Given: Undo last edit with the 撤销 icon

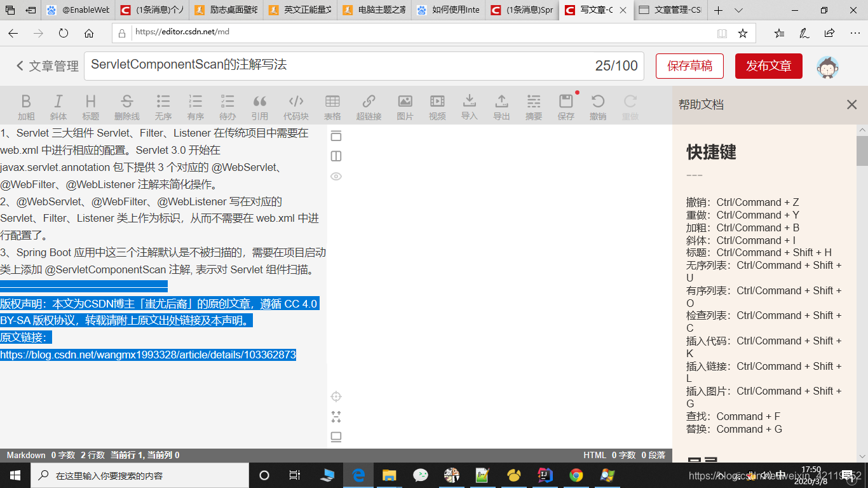Looking at the screenshot, I should click(x=598, y=105).
